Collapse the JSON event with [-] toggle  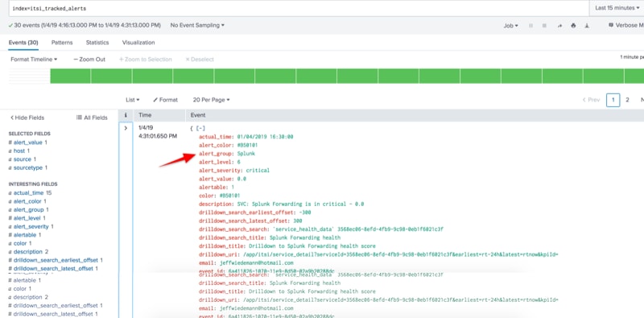200,128
